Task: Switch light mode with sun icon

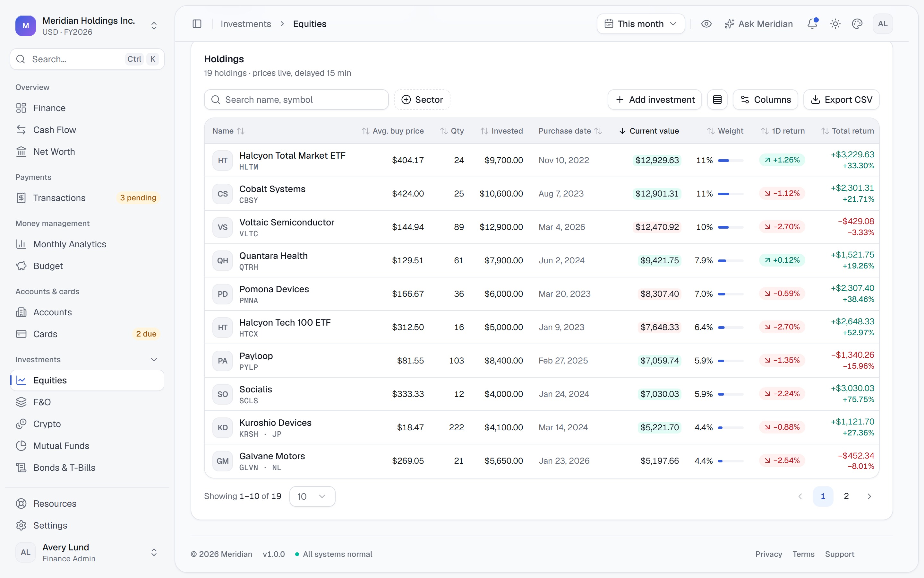Action: tap(835, 24)
